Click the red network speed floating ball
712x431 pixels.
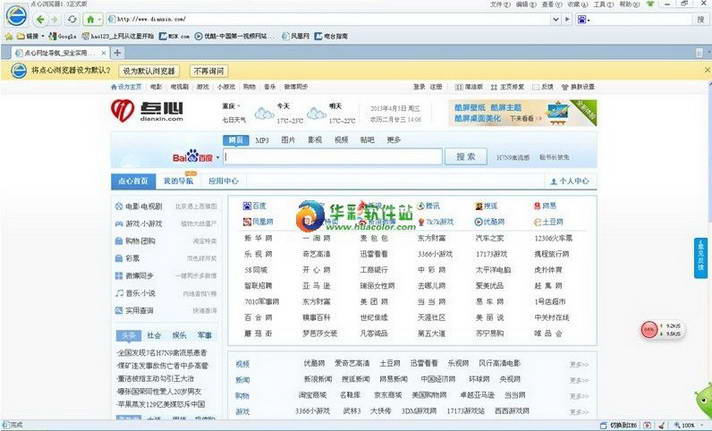pyautogui.click(x=649, y=330)
